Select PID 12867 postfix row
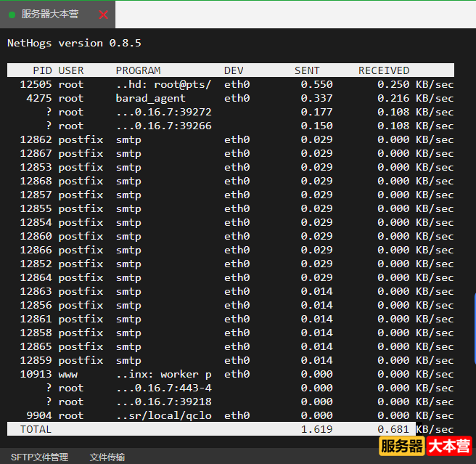Screen dimensions: 476x464 tap(231, 153)
